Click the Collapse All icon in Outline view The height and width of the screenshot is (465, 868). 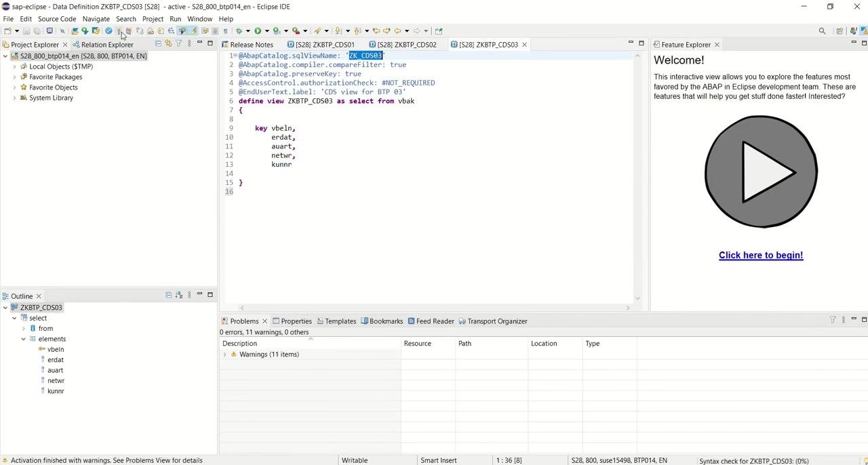coord(169,295)
